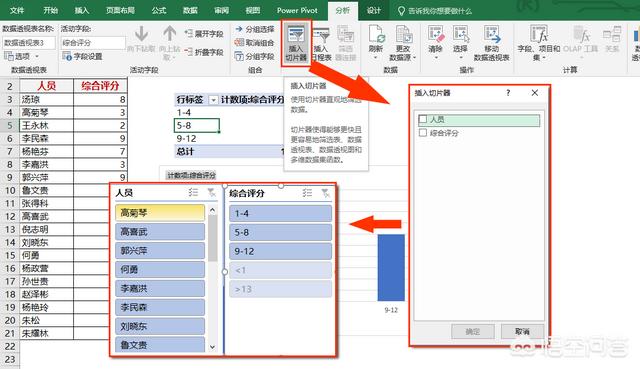Click Cancel (取消) in Insert Slicer dialog
Viewport: 640px width, 369px height.
tap(522, 331)
